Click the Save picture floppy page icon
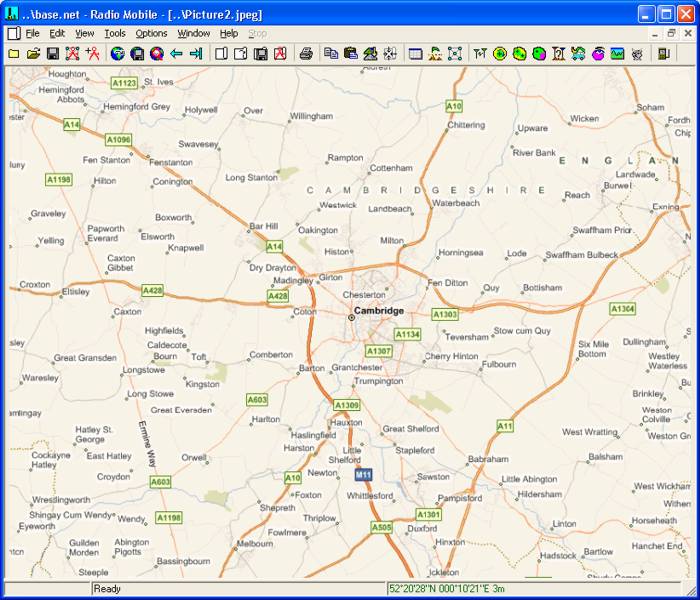 click(260, 54)
